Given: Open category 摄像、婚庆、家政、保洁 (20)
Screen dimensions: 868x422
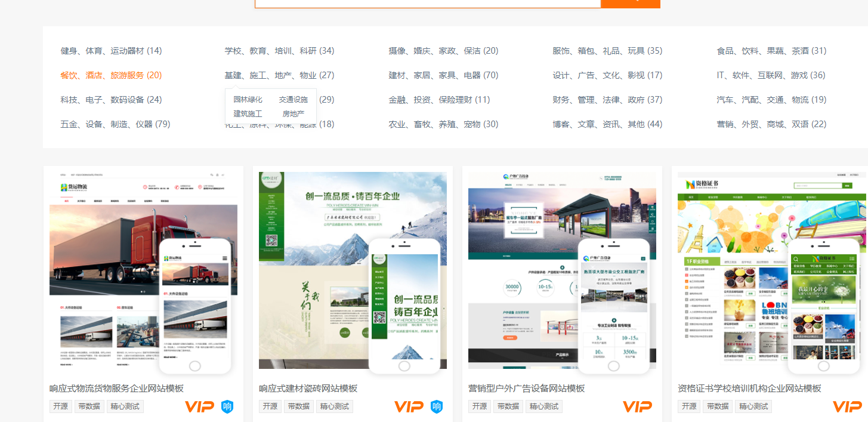Looking at the screenshot, I should point(443,51).
